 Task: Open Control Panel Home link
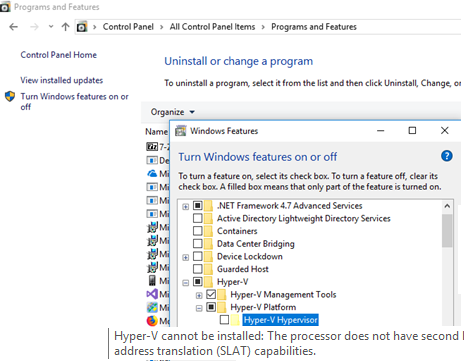[x=59, y=55]
